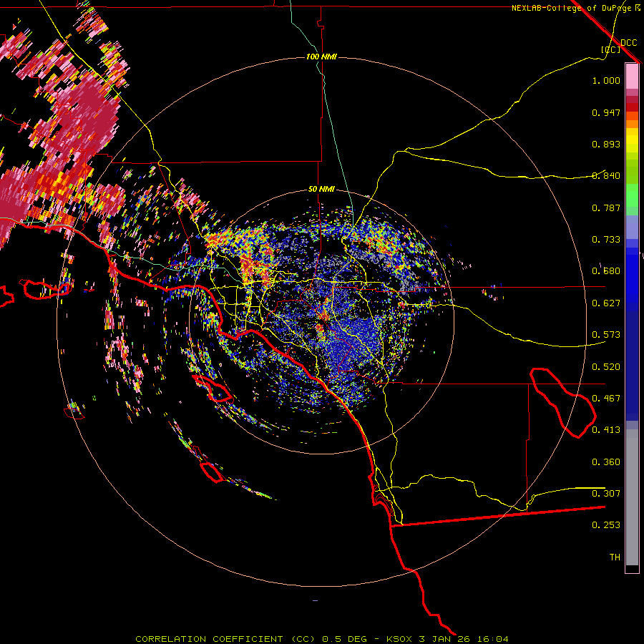Click the 0.680 scale value

pos(606,271)
